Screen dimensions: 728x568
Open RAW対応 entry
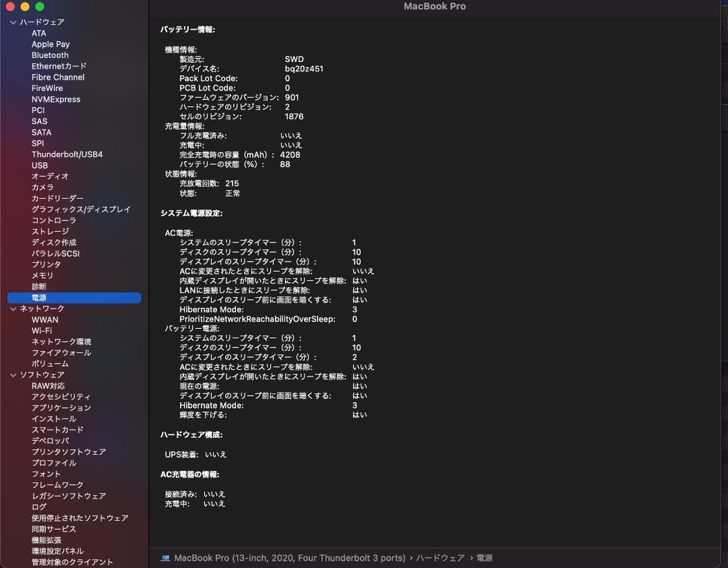tap(49, 386)
